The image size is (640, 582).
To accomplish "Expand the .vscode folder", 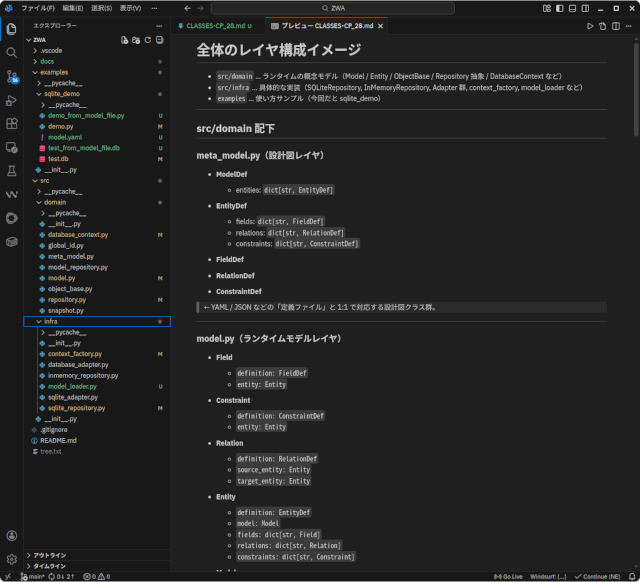I will click(51, 50).
